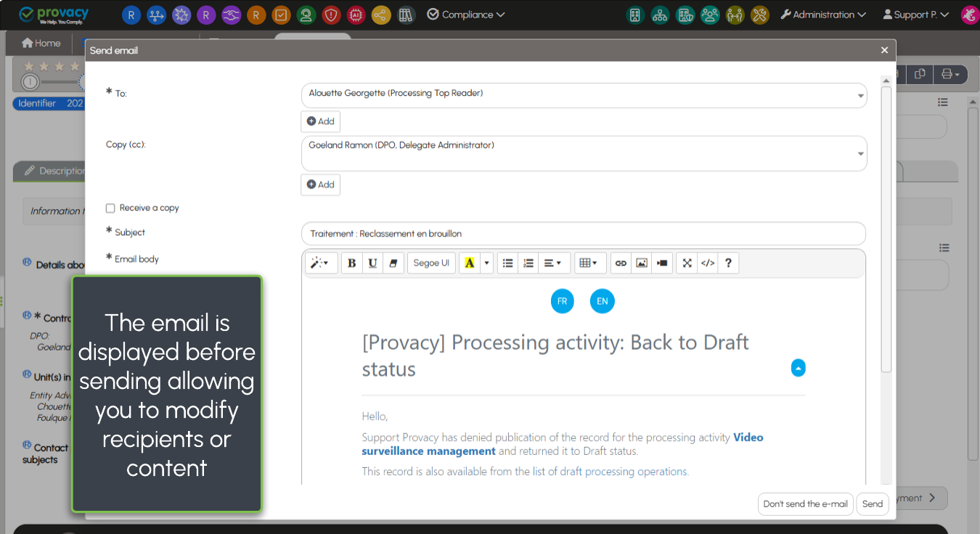Toggle bold formatting in email editor

pyautogui.click(x=352, y=263)
